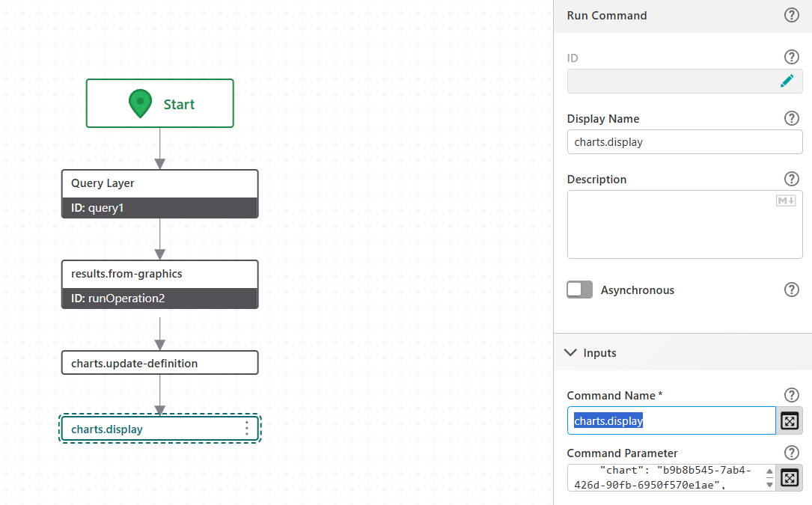Click the 'ID: runOperation2' label
This screenshot has width=812, height=505.
[118, 299]
